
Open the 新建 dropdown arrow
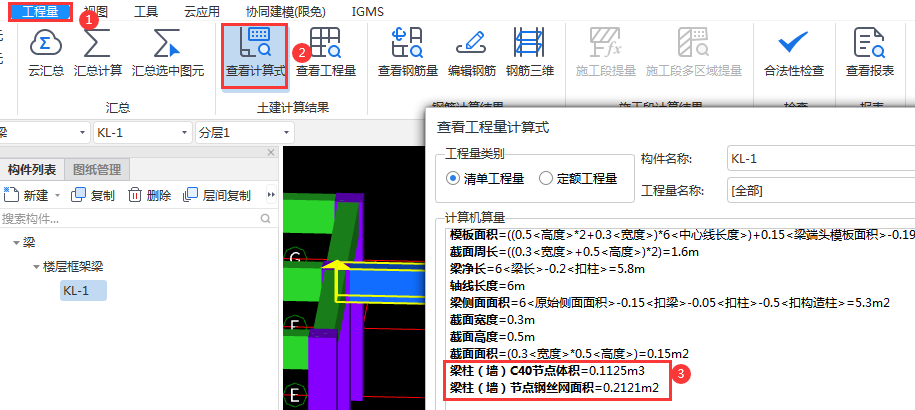pyautogui.click(x=57, y=195)
